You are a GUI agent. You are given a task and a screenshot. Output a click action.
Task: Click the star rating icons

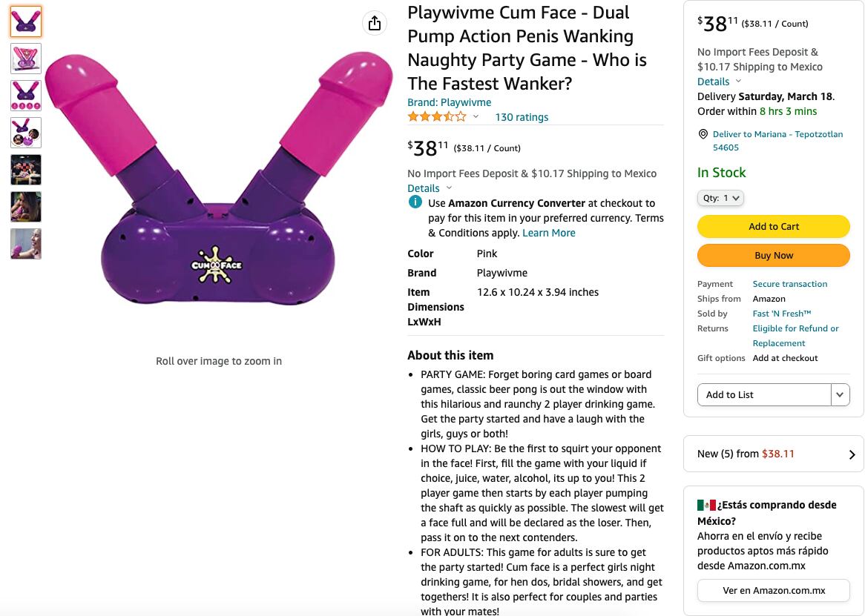pyautogui.click(x=436, y=116)
